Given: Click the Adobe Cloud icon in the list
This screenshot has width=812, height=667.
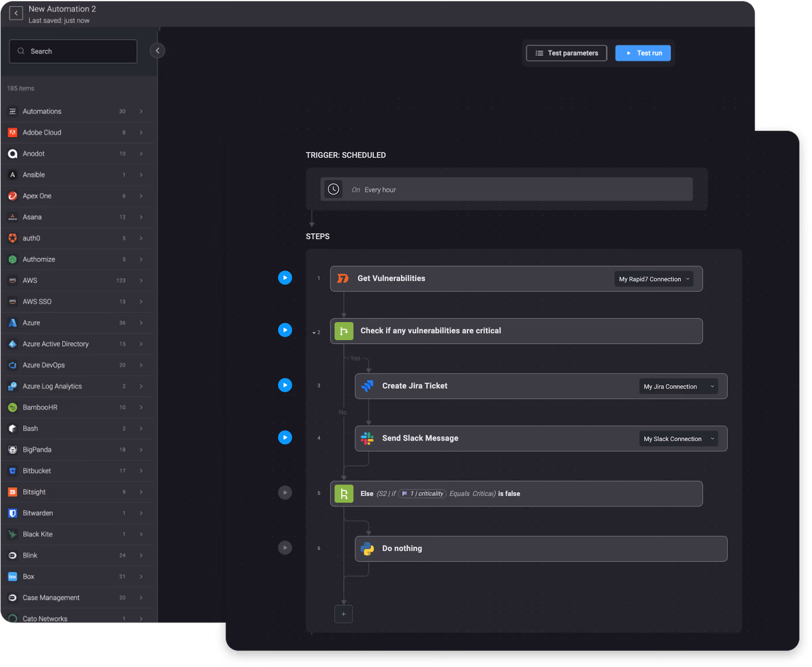Looking at the screenshot, I should pos(12,133).
